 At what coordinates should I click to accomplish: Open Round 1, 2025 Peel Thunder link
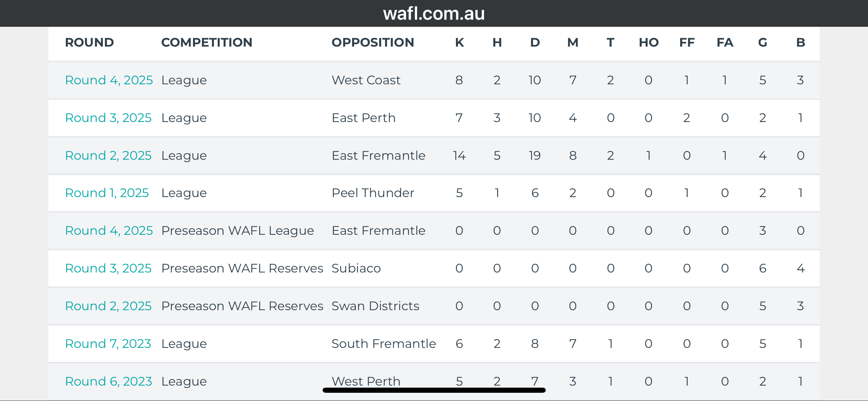coord(107,193)
